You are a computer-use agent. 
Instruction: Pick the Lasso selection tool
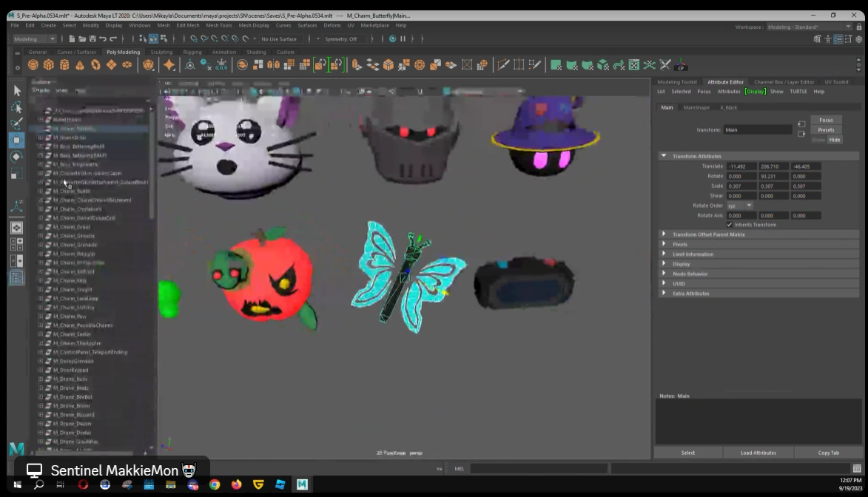(x=17, y=107)
